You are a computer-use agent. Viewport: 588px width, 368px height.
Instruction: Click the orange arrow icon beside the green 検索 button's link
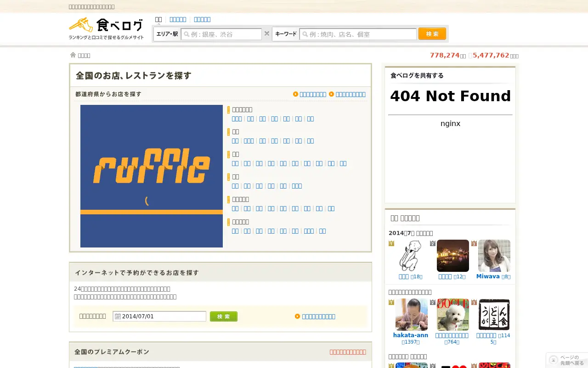[x=297, y=316]
